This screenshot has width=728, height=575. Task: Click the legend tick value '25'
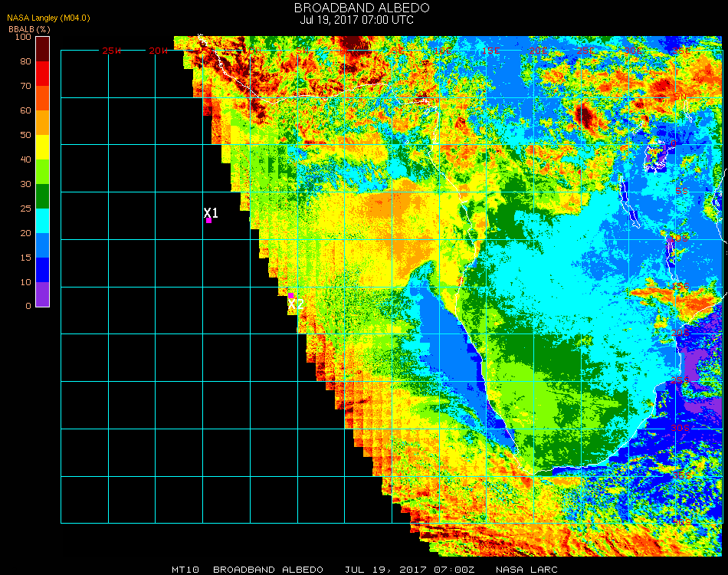click(25, 209)
